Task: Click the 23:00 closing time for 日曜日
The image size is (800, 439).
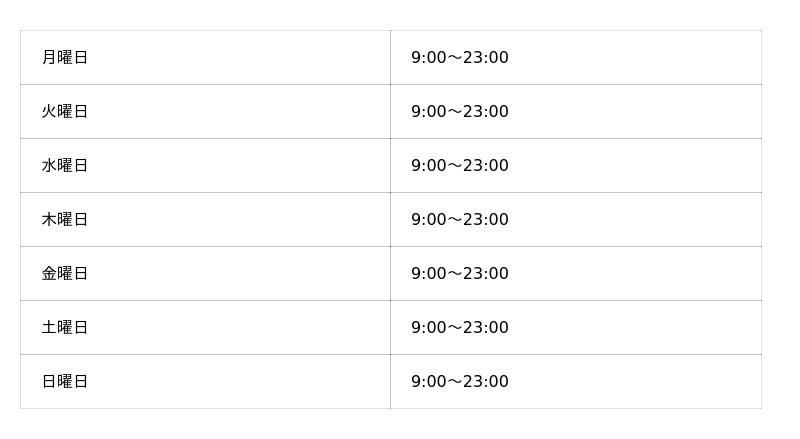Action: tap(486, 382)
